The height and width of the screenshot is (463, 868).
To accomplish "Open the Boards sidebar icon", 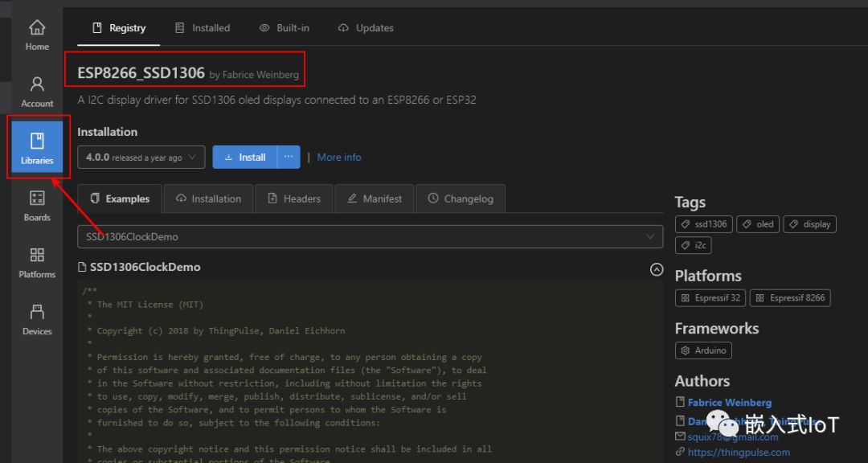I will click(37, 206).
